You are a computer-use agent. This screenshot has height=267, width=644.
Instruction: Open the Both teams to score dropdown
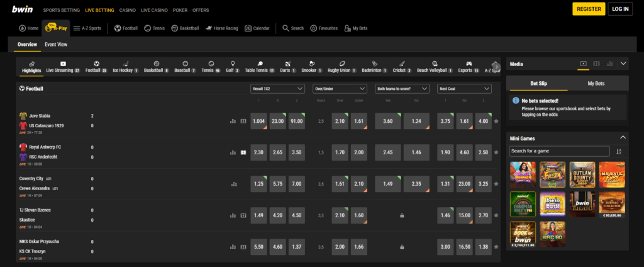402,88
